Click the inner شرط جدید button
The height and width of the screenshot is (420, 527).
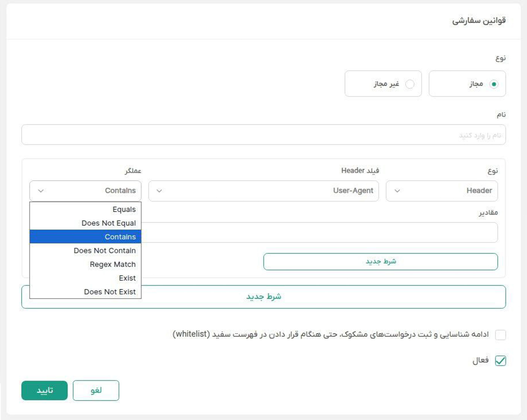tap(380, 261)
